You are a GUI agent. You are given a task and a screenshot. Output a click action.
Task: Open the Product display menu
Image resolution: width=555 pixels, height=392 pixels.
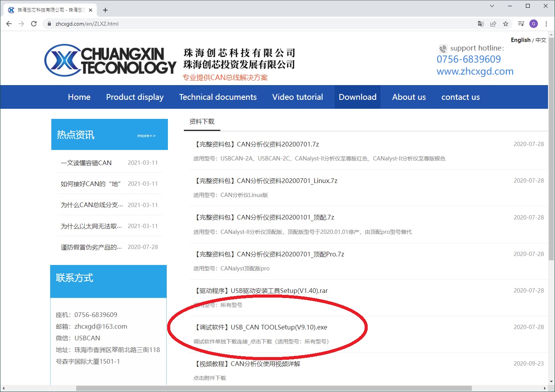(135, 97)
